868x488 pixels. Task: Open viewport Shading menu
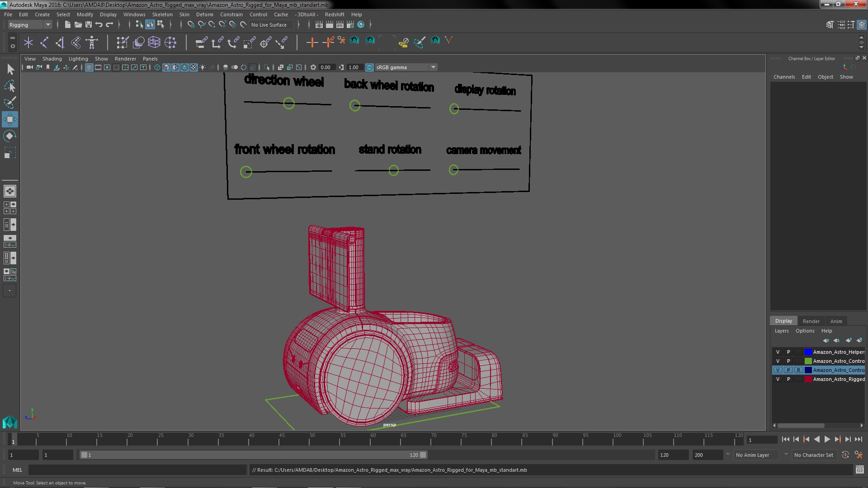[52, 59]
